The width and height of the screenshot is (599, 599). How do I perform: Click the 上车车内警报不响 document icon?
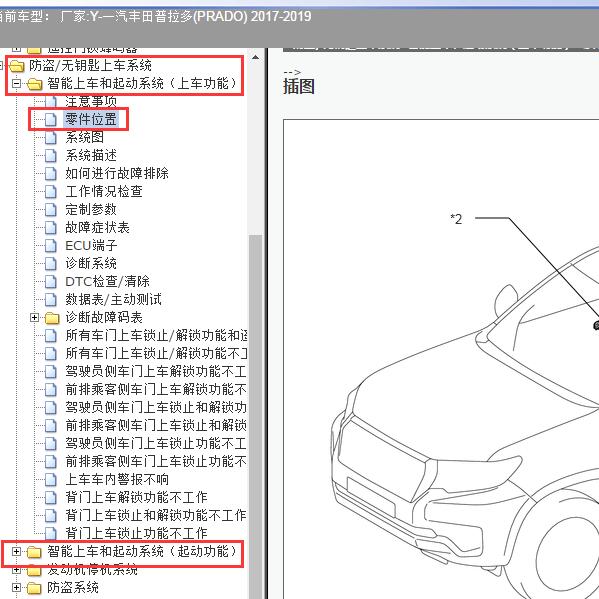(50, 479)
